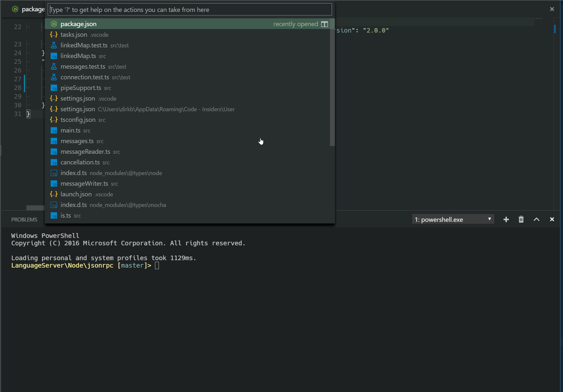Toggle panel maximize with chevron-up icon
This screenshot has width=563, height=392.
point(536,219)
